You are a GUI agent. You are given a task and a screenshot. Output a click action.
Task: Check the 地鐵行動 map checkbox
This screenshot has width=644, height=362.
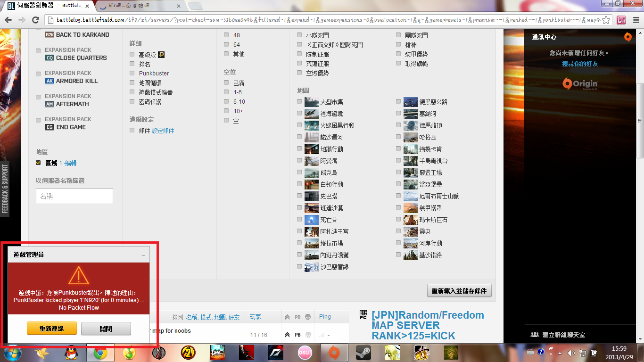(x=299, y=148)
